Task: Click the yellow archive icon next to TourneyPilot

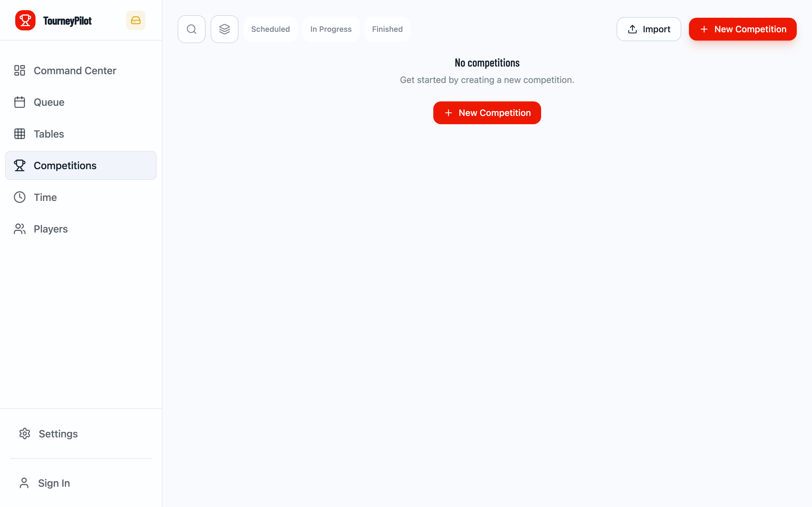Action: (136, 20)
